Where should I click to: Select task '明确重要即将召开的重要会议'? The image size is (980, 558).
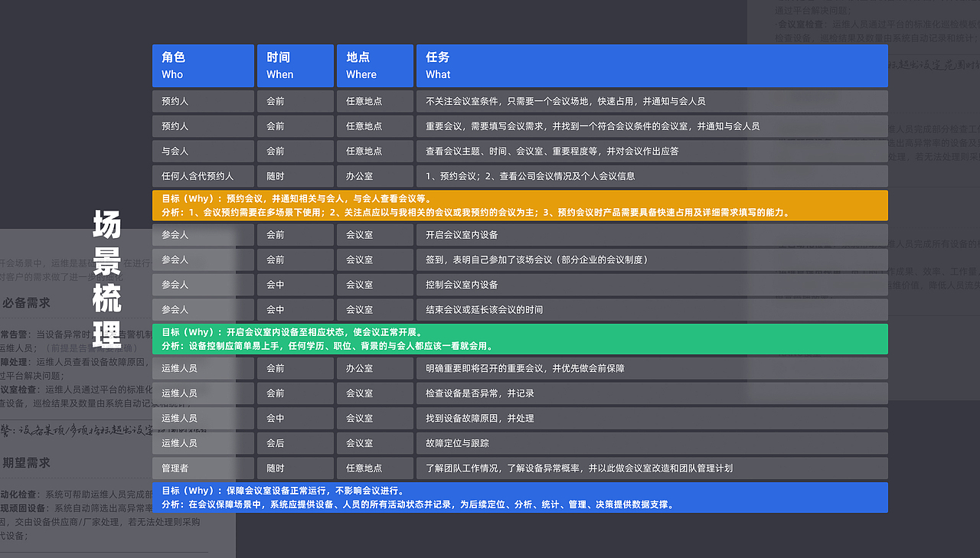(652, 368)
